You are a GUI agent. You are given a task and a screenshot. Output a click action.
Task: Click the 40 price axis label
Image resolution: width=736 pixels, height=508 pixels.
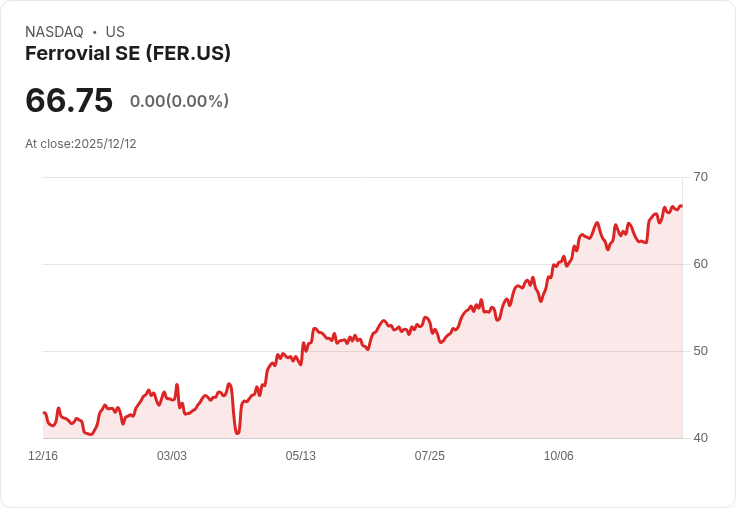(700, 438)
